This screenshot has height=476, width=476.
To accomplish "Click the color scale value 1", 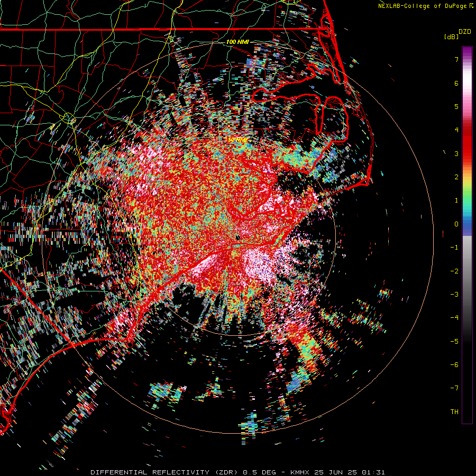I will [456, 200].
